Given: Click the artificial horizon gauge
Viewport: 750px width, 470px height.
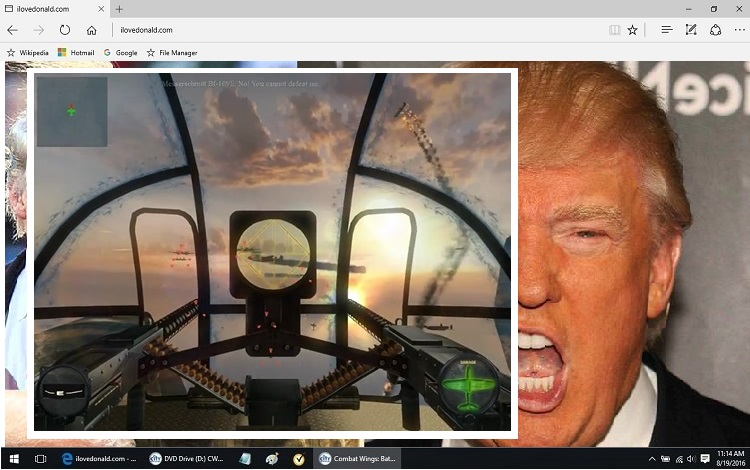Looking at the screenshot, I should 64,392.
